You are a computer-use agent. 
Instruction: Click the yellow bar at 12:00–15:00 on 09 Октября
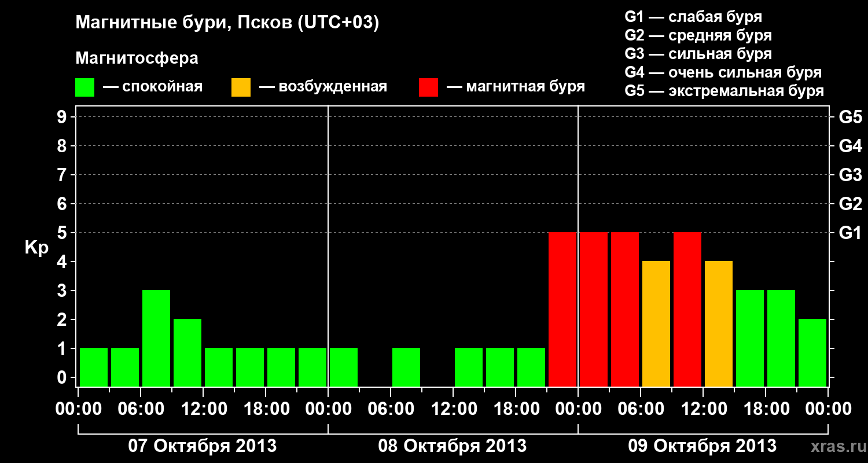pyautogui.click(x=719, y=324)
